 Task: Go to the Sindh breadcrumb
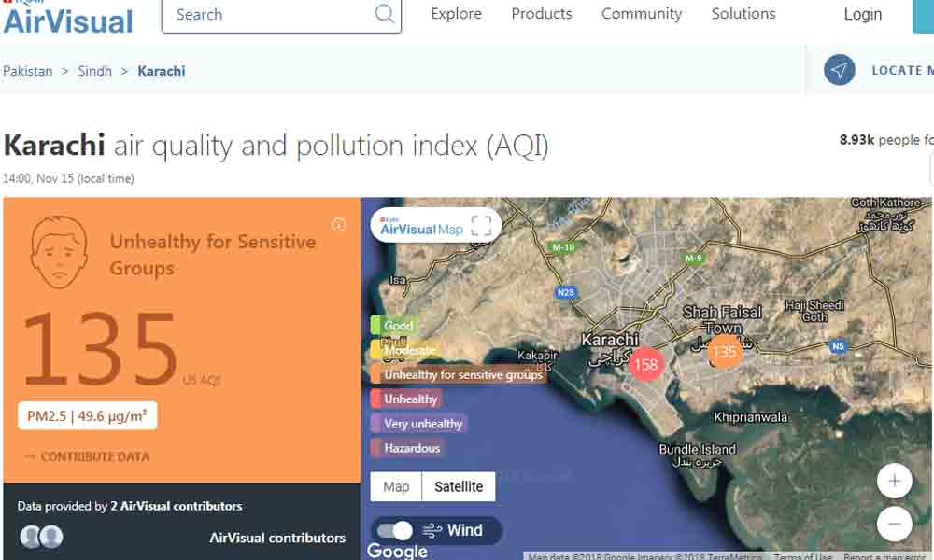94,71
